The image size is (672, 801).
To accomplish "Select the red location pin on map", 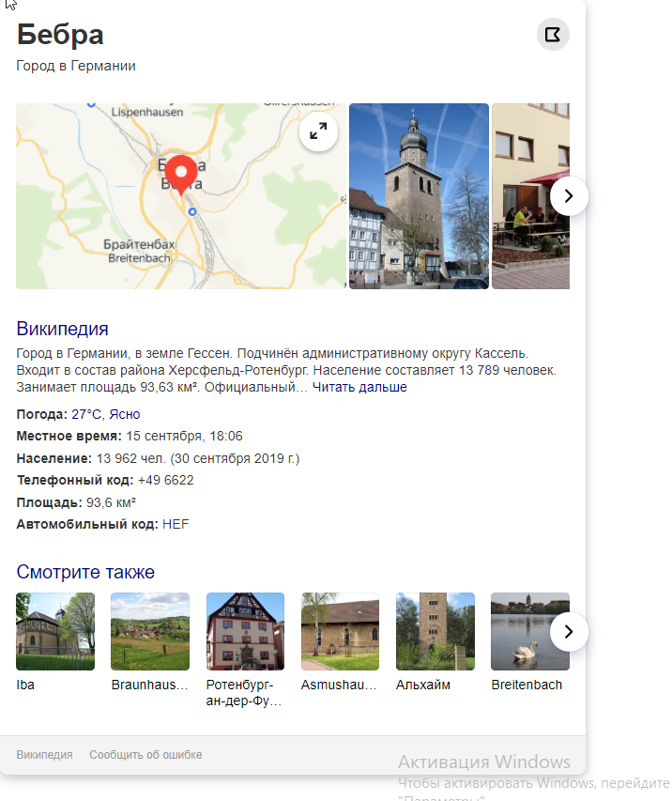I will [181, 175].
